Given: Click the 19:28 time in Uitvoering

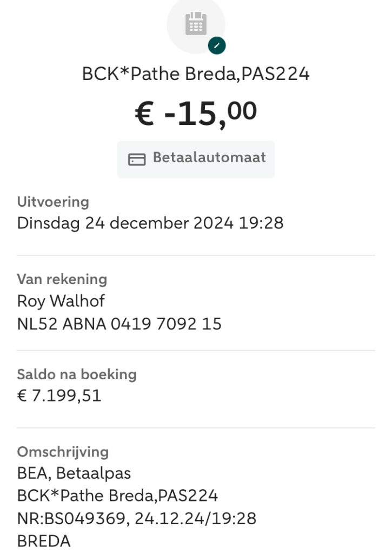Looking at the screenshot, I should coord(263,223).
